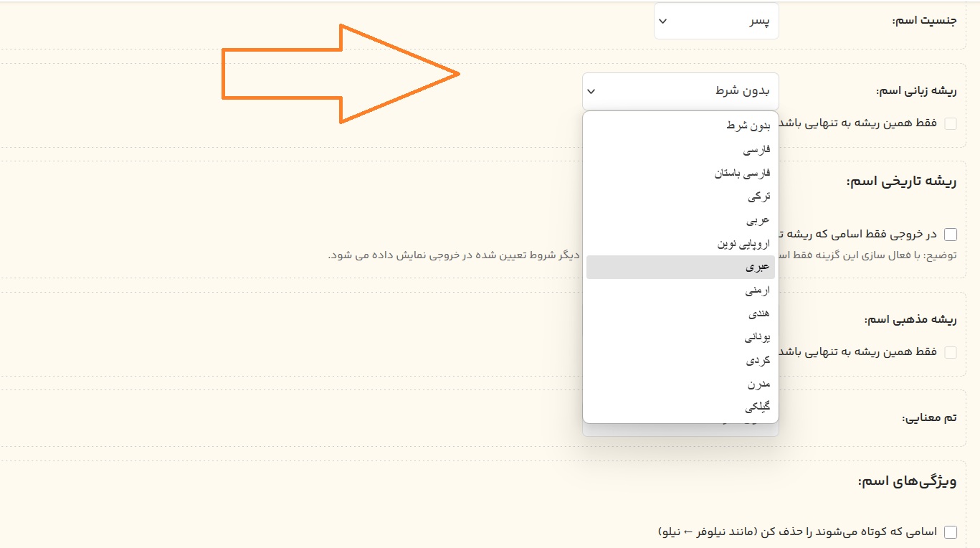
Task: Click the جنسیت اسم label
Action: pos(924,20)
